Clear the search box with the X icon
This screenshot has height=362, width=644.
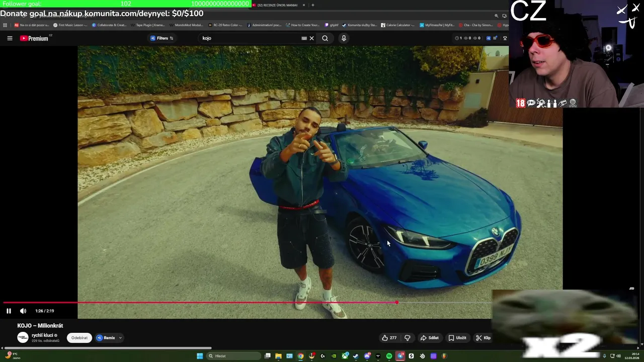tap(311, 38)
